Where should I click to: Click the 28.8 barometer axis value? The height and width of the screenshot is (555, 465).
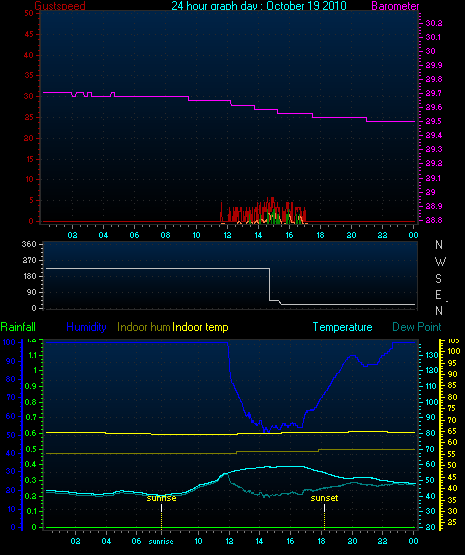pos(434,220)
